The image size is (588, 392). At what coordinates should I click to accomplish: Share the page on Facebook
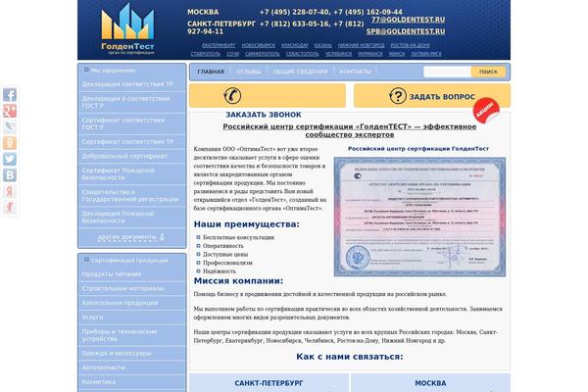pyautogui.click(x=10, y=95)
